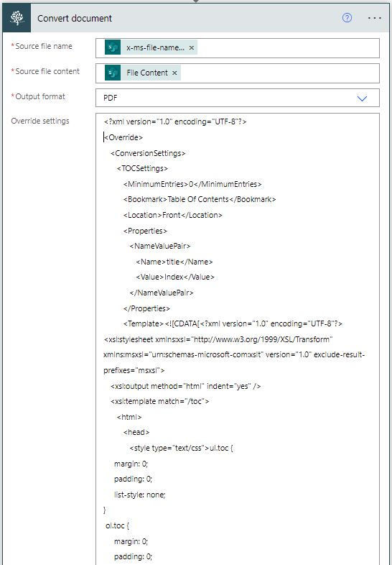Viewport: 392px width, 565px height.
Task: Expand the Output format dropdown arrow
Action: [362, 98]
